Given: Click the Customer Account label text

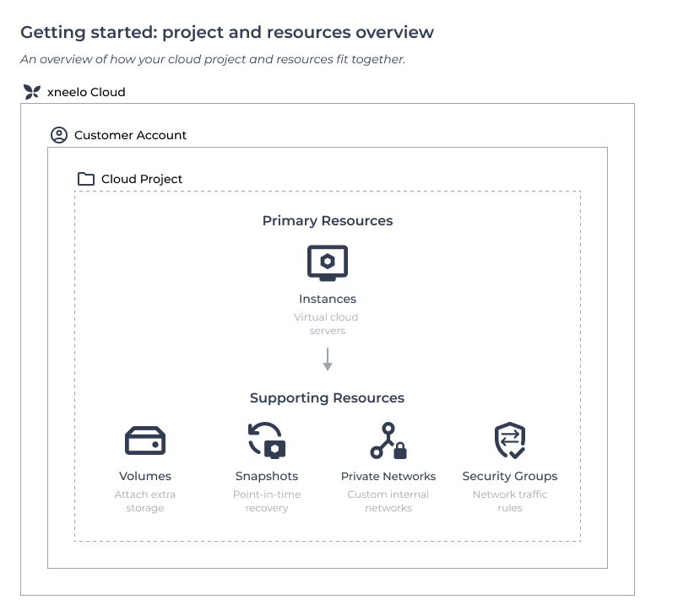Looking at the screenshot, I should pyautogui.click(x=130, y=135).
